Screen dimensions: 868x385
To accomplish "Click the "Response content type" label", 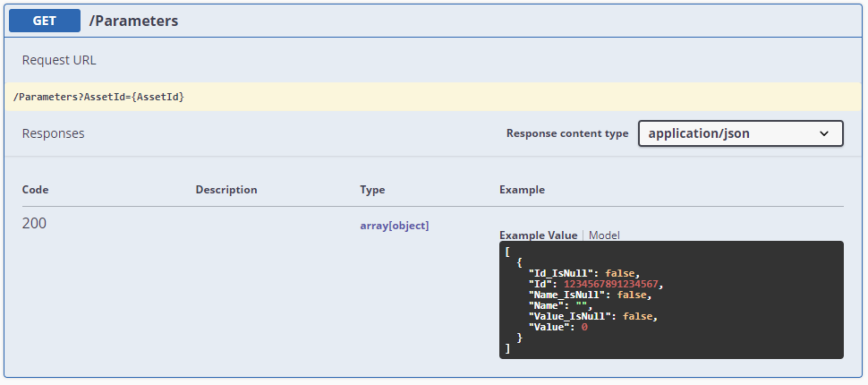I will pos(567,133).
